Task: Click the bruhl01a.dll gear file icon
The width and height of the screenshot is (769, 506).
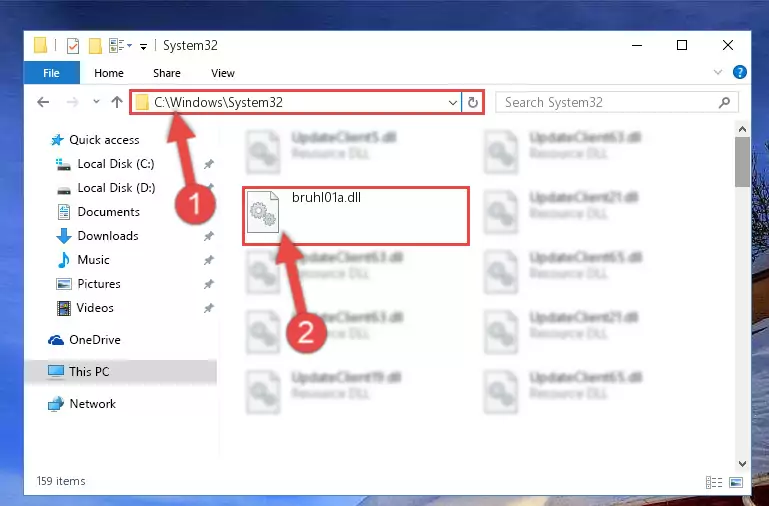Action: point(263,212)
